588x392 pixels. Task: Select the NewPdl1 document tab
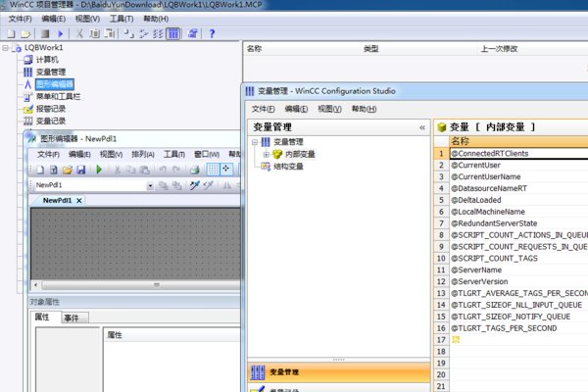click(x=57, y=201)
